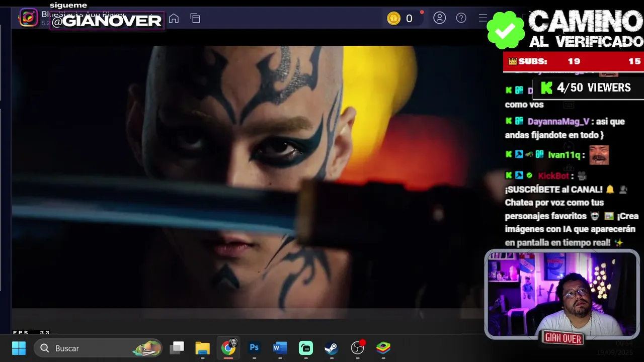Click the emote image in Ivan11q's message
This screenshot has height=362, width=644.
point(599,155)
